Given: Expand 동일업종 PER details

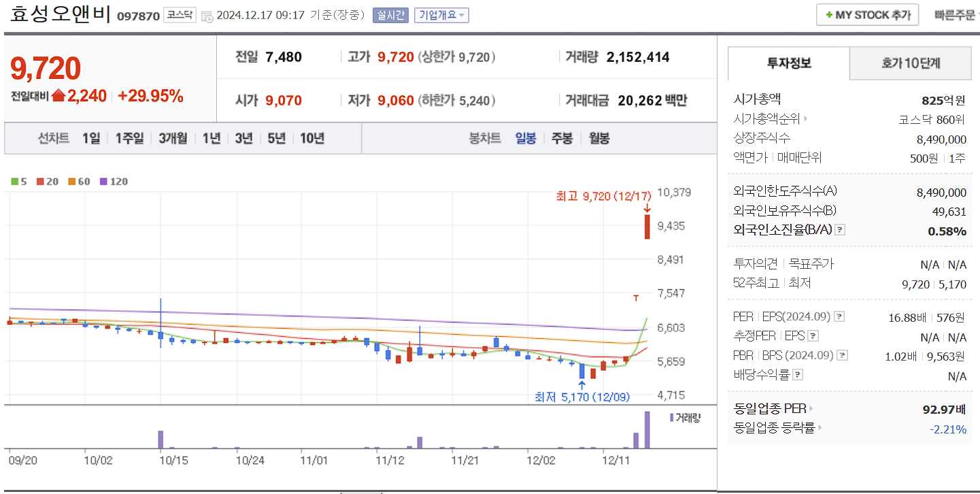Looking at the screenshot, I should click(811, 408).
